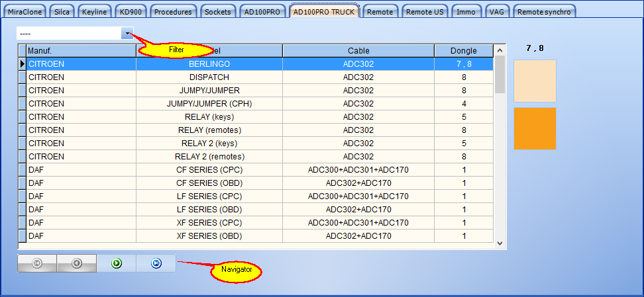Select the RELAY (keys) cell

click(x=209, y=117)
